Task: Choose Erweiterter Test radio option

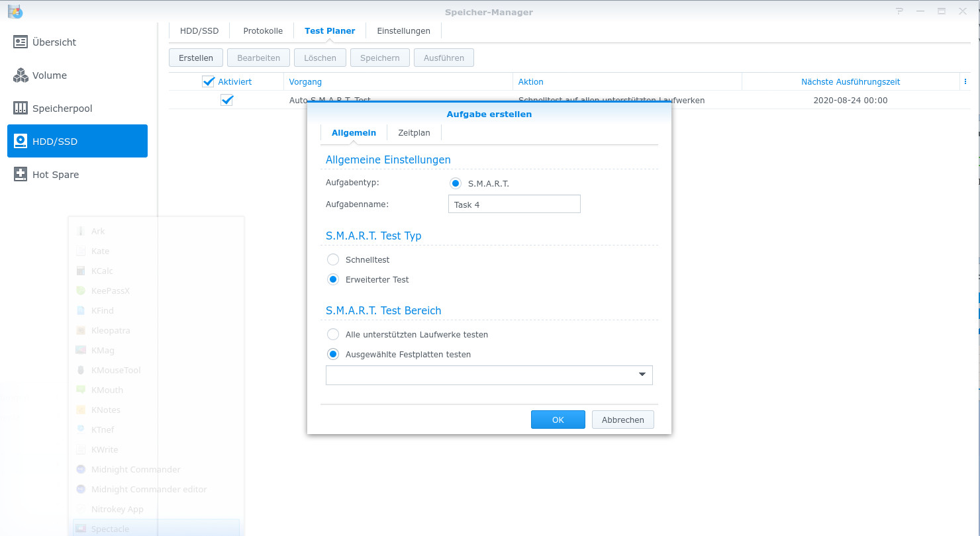Action: point(334,279)
